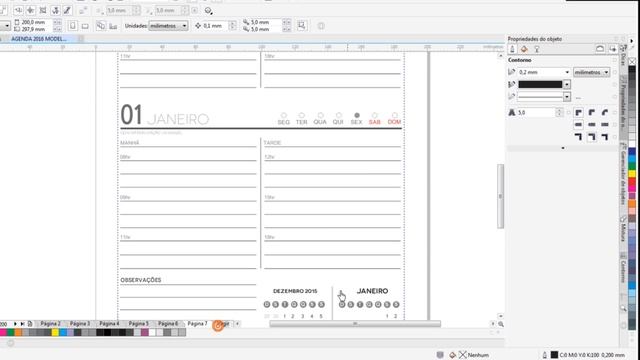640x360 pixels.
Task: Choose the extended square line cap
Action: click(x=605, y=124)
